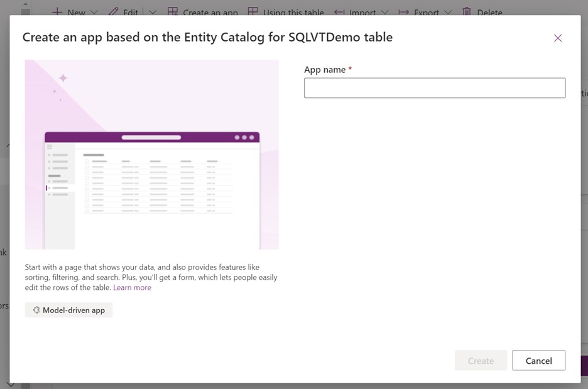Click the table icon beside Using this table
The width and height of the screenshot is (588, 389).
252,11
